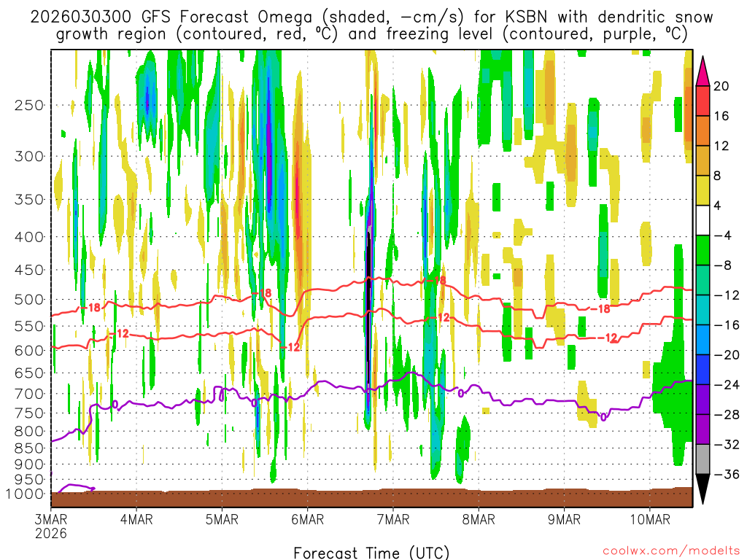Click the chart title first line with KSBN
Screen dimensions: 747x560
(x=371, y=17)
